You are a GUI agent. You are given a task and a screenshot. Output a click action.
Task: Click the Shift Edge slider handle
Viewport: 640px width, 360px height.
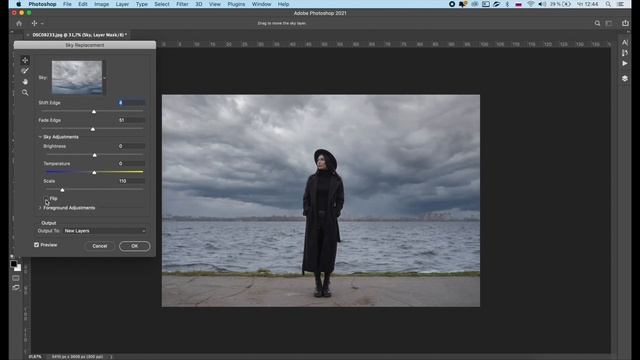(94, 111)
